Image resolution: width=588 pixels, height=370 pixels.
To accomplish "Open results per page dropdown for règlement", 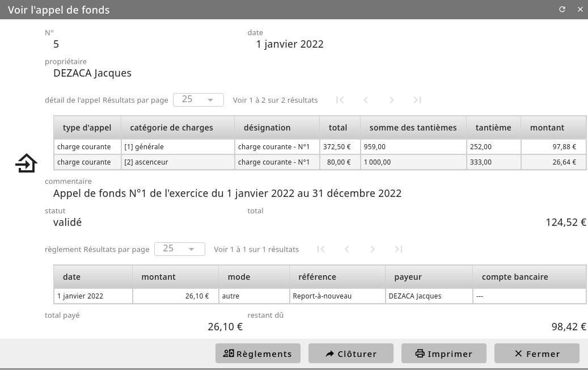I will pos(180,249).
